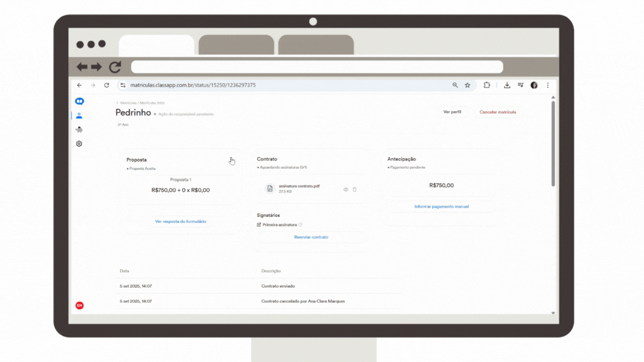Reload page with the browser refresh icon
This screenshot has height=362, width=644.
[106, 85]
